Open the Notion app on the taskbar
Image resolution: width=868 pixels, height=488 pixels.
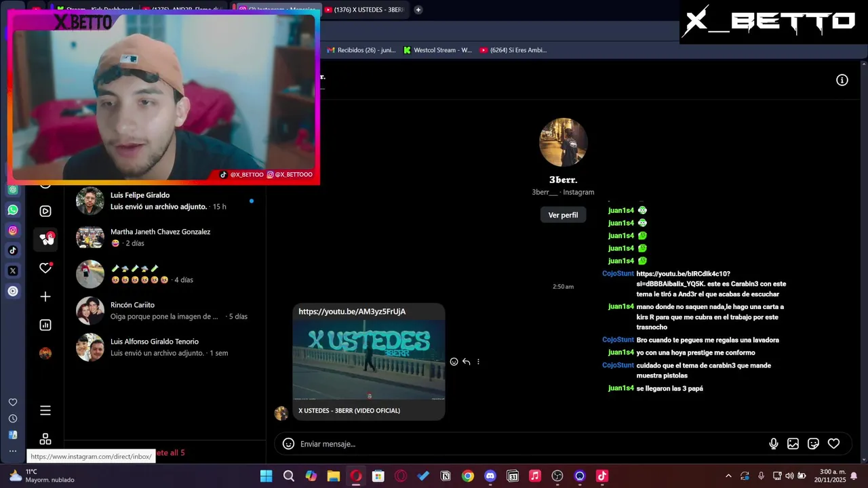click(445, 476)
